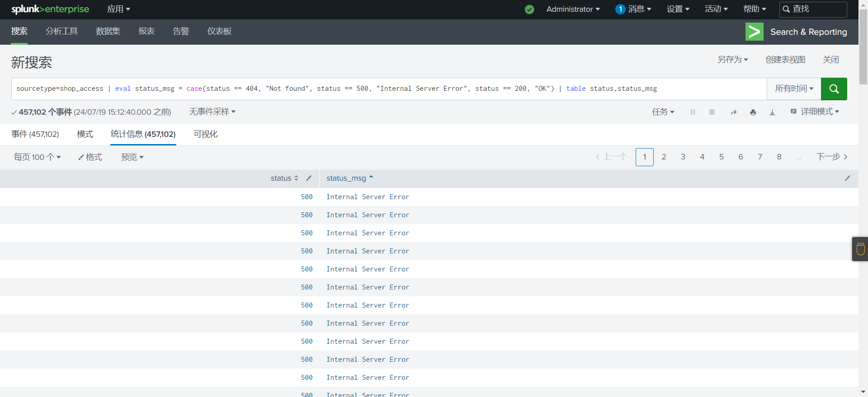Go to results page 2
This screenshot has height=397, width=868.
pyautogui.click(x=664, y=157)
